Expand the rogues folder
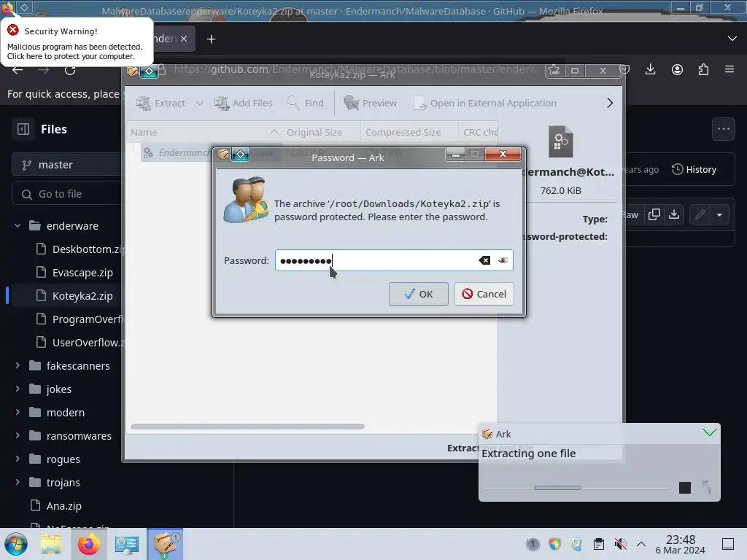 tap(18, 459)
